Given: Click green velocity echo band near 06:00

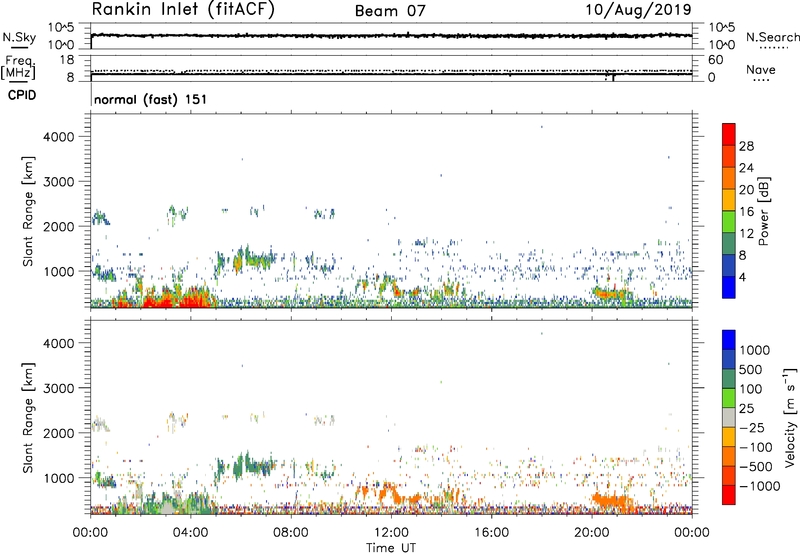Looking at the screenshot, I should pos(247,466).
